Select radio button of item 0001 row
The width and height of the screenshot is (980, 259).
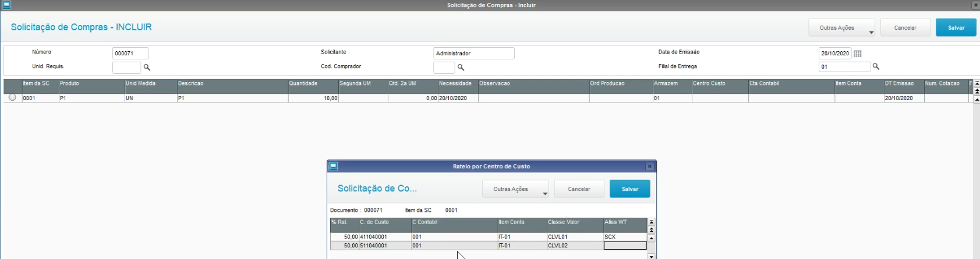pyautogui.click(x=12, y=98)
